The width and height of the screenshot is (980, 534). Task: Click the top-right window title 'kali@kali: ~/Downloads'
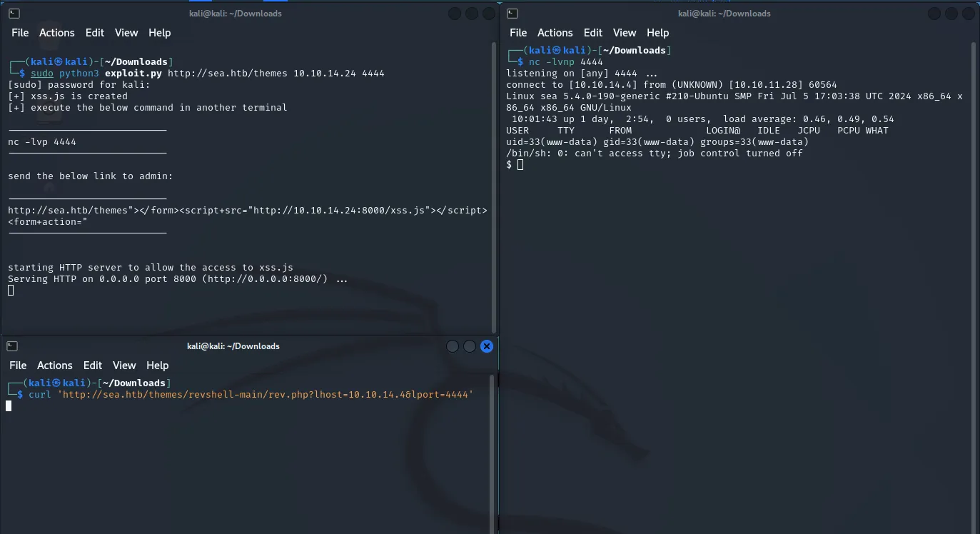tap(724, 14)
